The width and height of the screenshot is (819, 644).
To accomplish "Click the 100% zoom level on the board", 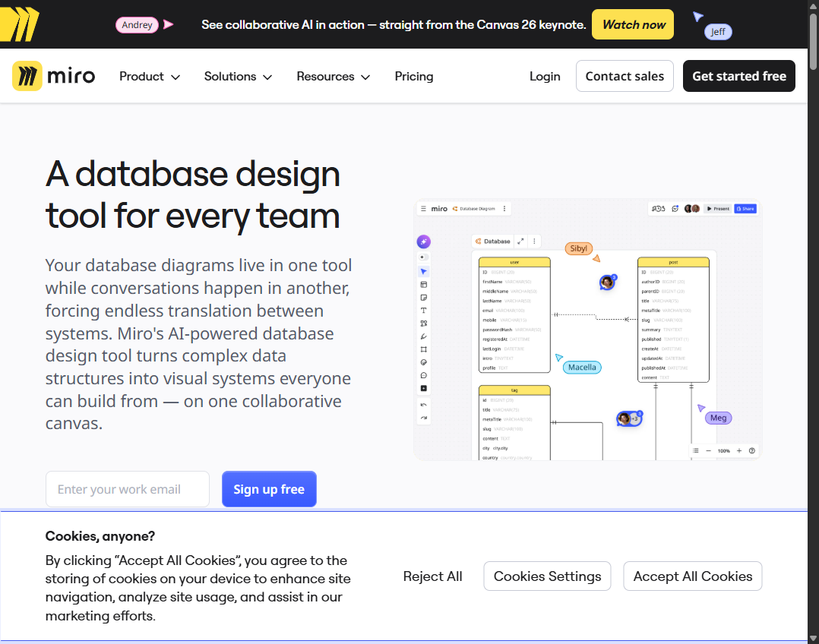I will click(723, 451).
